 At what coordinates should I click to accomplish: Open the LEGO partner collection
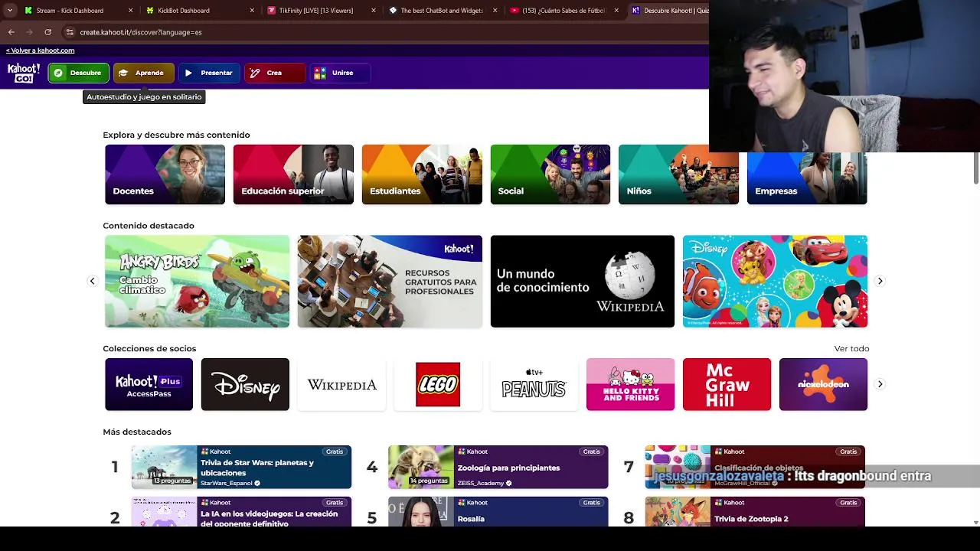click(438, 384)
